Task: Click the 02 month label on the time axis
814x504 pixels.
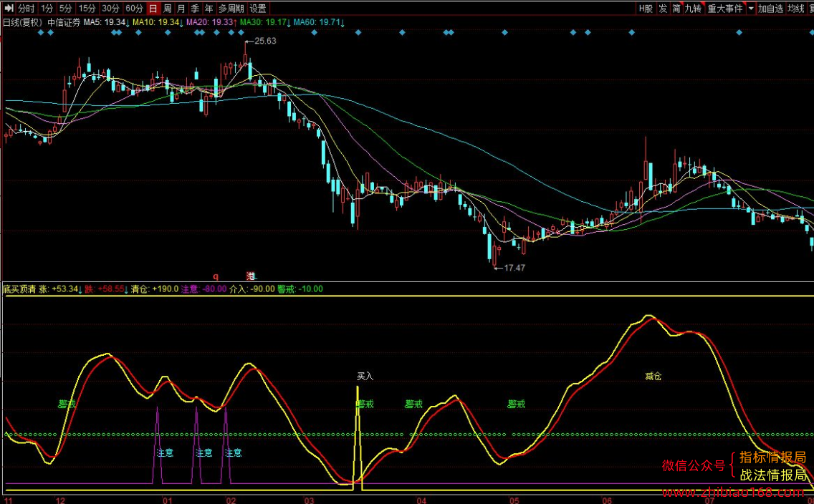Action: tap(231, 500)
